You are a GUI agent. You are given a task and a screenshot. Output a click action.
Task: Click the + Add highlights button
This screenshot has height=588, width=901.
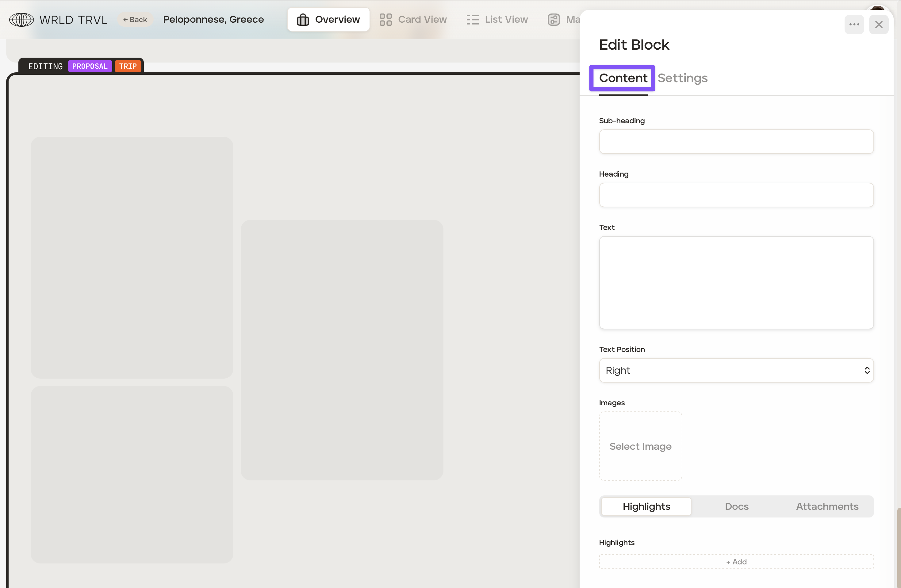click(736, 562)
